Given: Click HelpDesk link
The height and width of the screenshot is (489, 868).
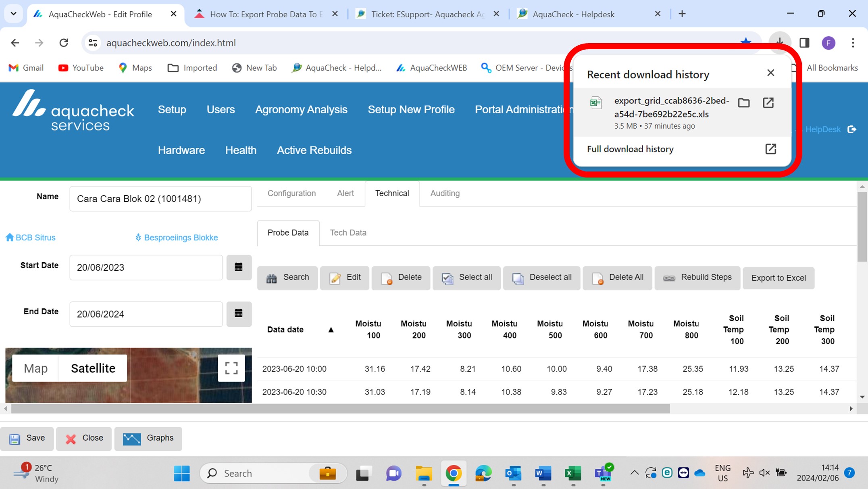Looking at the screenshot, I should pos(823,130).
